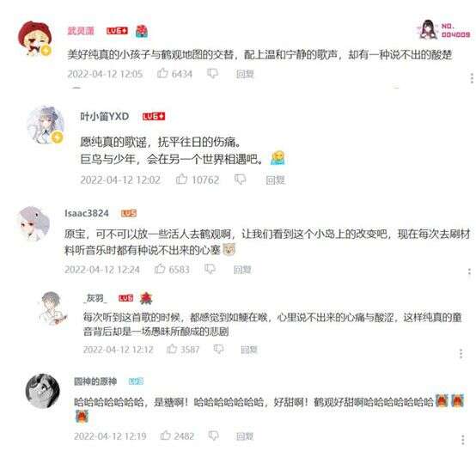
Task: Open more options for the first comment
Action: [x=472, y=78]
